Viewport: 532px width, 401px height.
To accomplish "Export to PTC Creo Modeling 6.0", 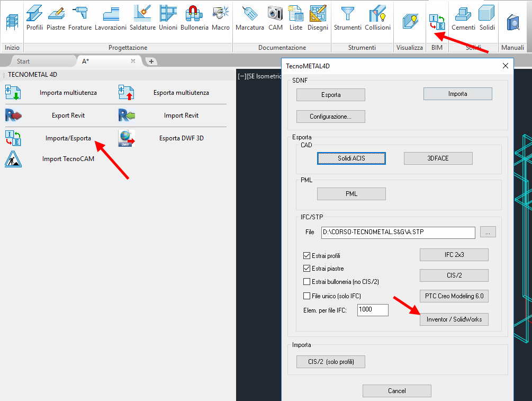I will 454,296.
